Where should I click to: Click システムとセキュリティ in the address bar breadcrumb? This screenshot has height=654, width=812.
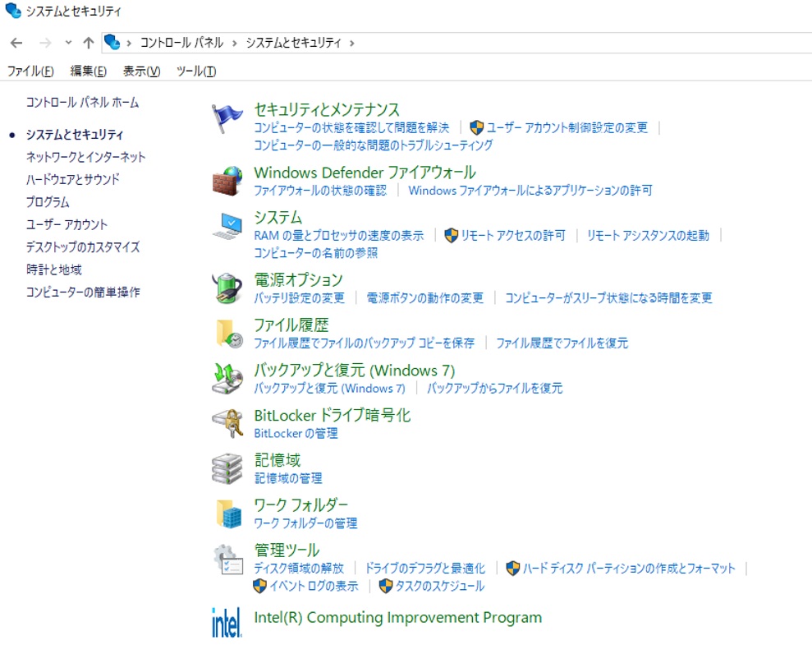point(294,43)
